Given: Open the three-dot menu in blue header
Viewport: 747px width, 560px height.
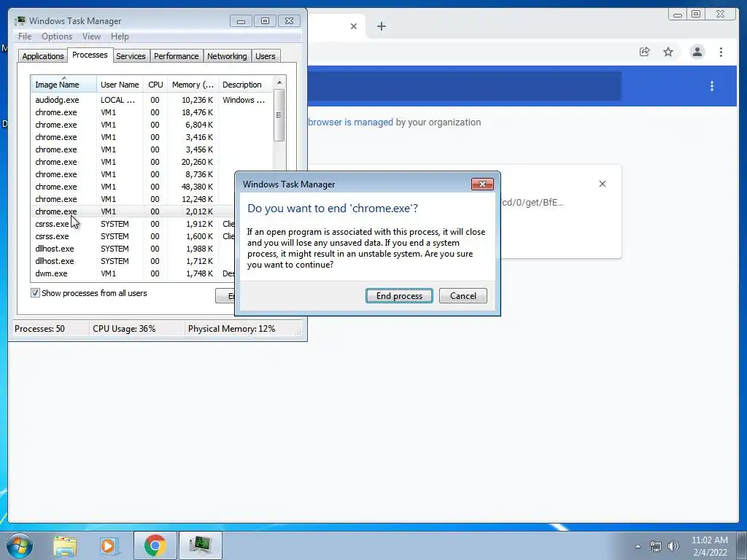Looking at the screenshot, I should (712, 86).
